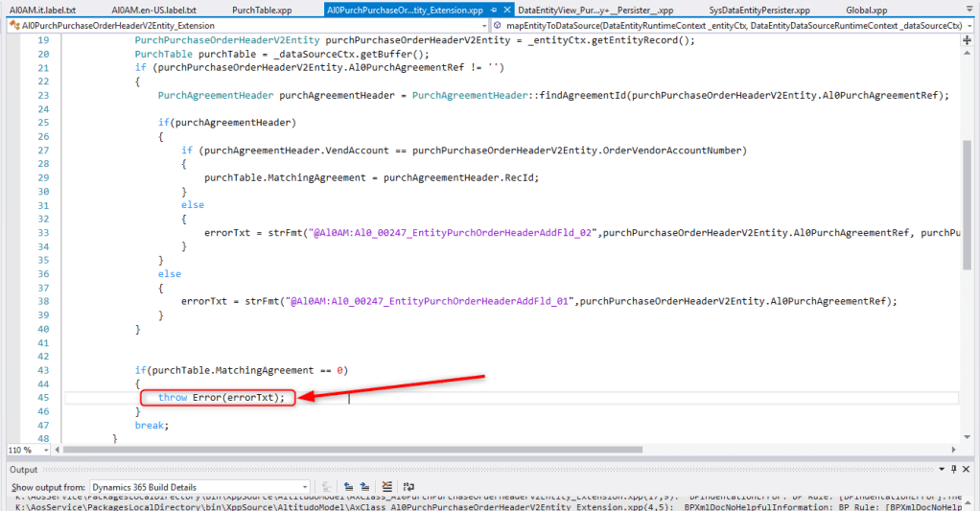Click the class icon beside Entity_Extension name

coord(13,25)
